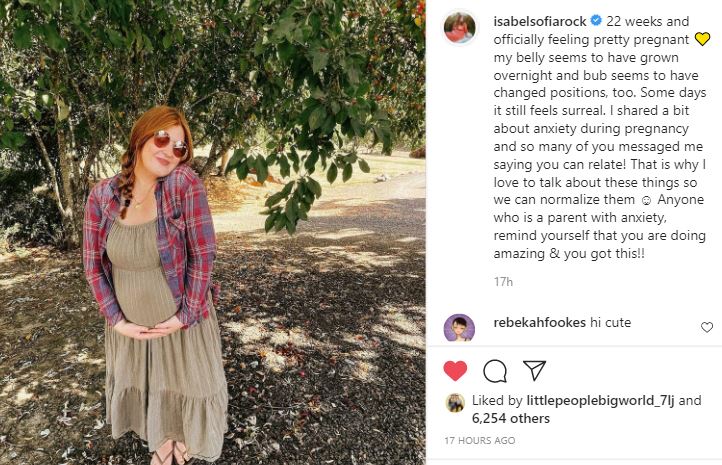Open rebekahfookes' avatar
The height and width of the screenshot is (465, 722).
pos(459,329)
